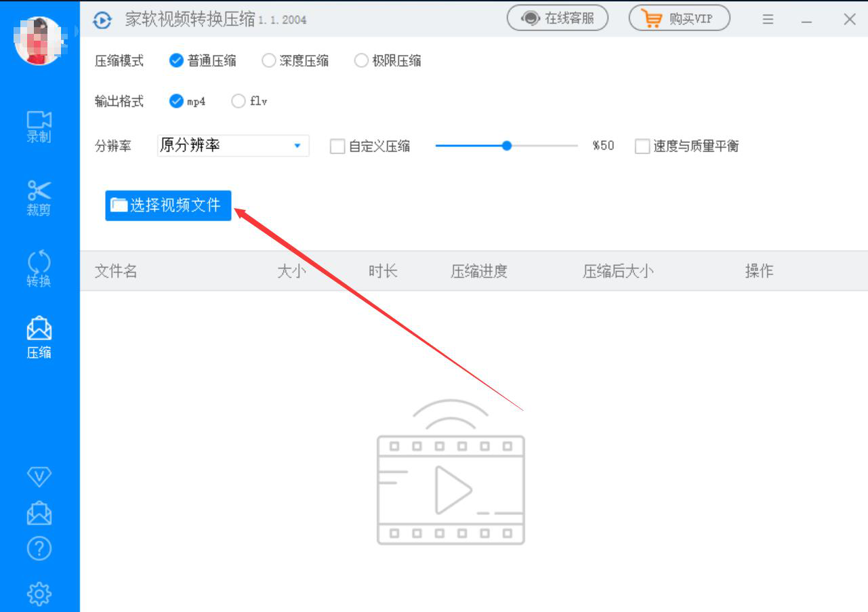The width and height of the screenshot is (868, 612).
Task: Open the hamburger menu in title bar
Action: click(x=768, y=20)
